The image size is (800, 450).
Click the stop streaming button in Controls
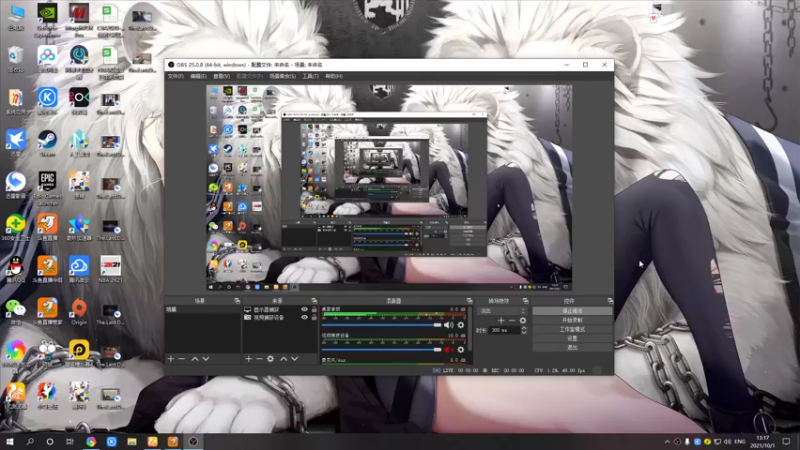pos(572,311)
